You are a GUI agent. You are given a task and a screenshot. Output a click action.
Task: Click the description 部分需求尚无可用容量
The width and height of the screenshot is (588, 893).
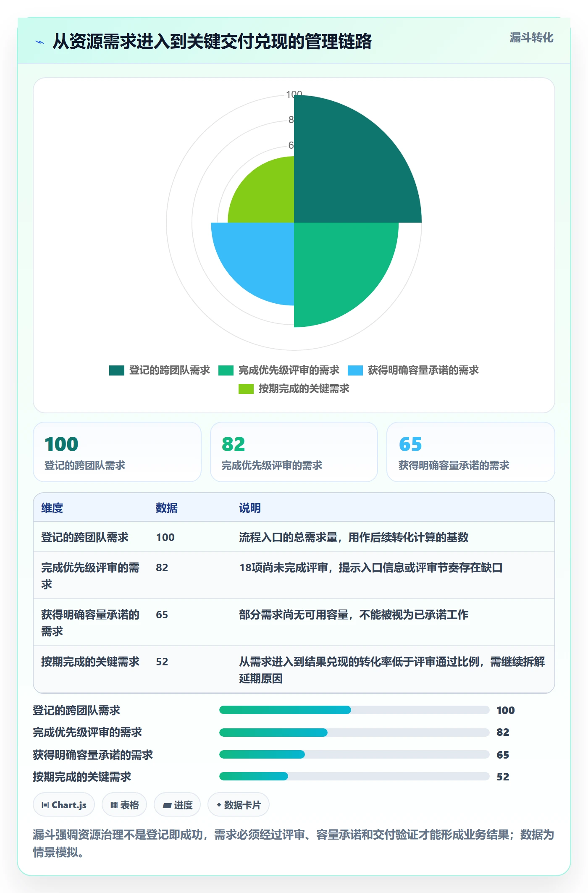point(354,615)
